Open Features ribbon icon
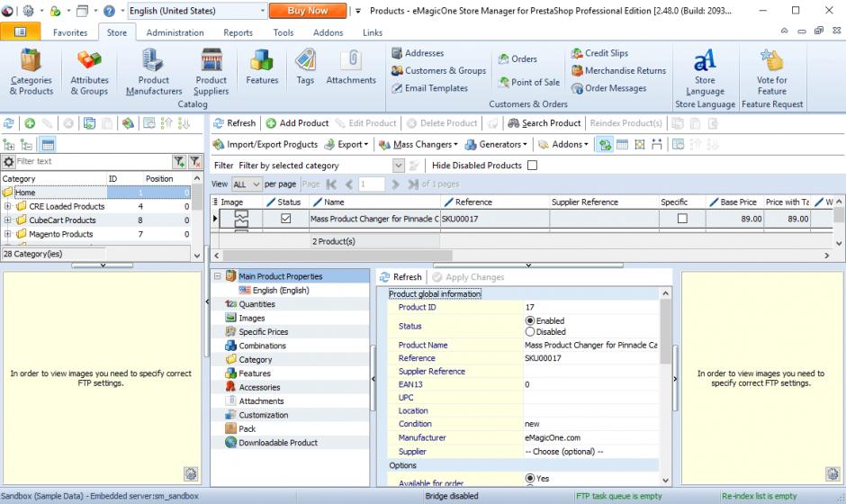This screenshot has height=504, width=846. click(262, 67)
